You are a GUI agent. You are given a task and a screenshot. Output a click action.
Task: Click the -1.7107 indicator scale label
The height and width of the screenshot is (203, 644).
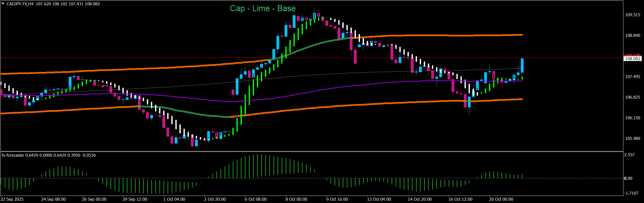click(631, 193)
